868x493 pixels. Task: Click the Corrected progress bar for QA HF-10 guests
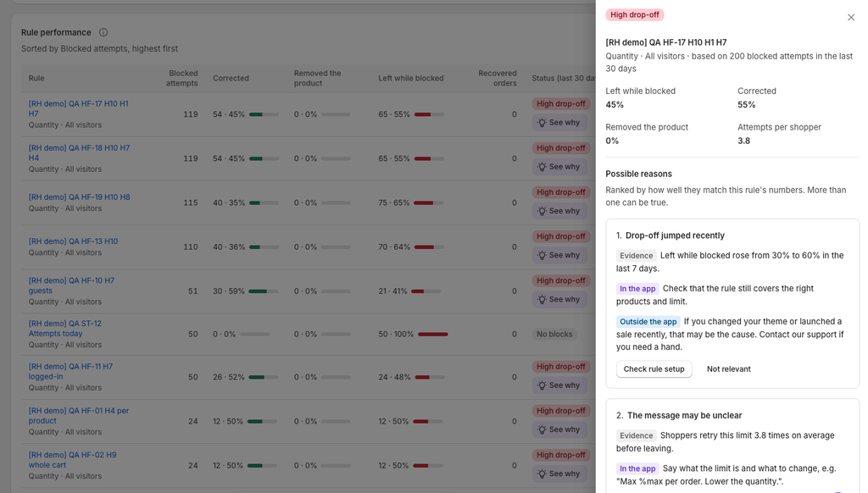[264, 291]
